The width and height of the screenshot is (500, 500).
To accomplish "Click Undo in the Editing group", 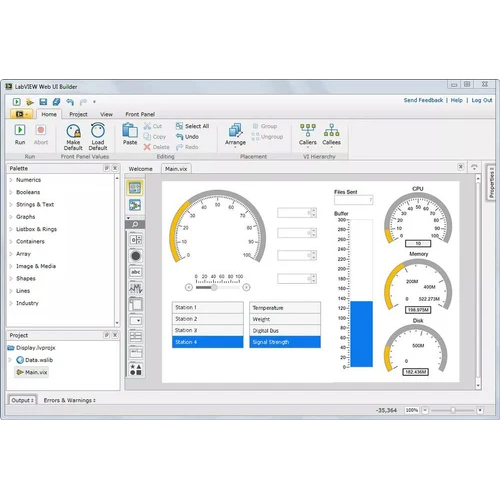I will (x=187, y=137).
